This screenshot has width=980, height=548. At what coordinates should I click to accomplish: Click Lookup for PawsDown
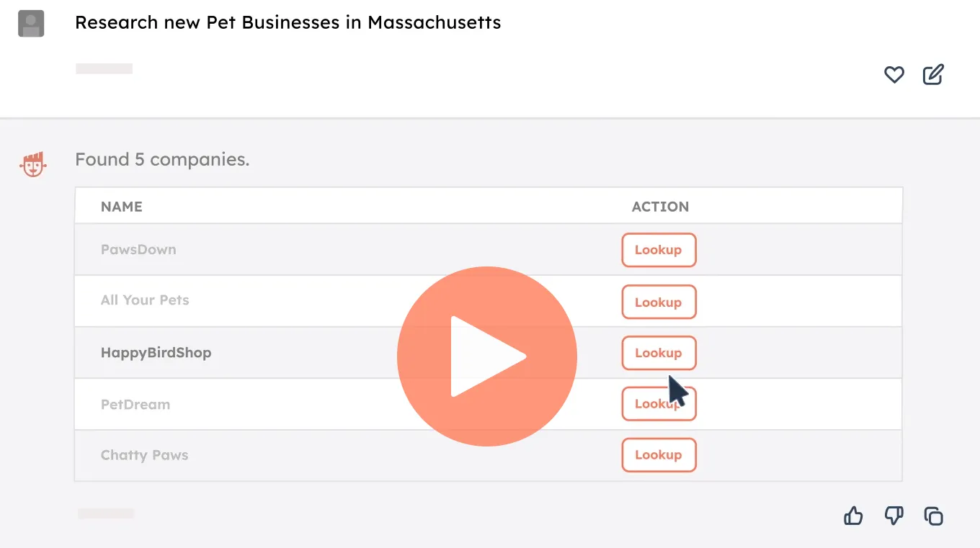pos(659,250)
